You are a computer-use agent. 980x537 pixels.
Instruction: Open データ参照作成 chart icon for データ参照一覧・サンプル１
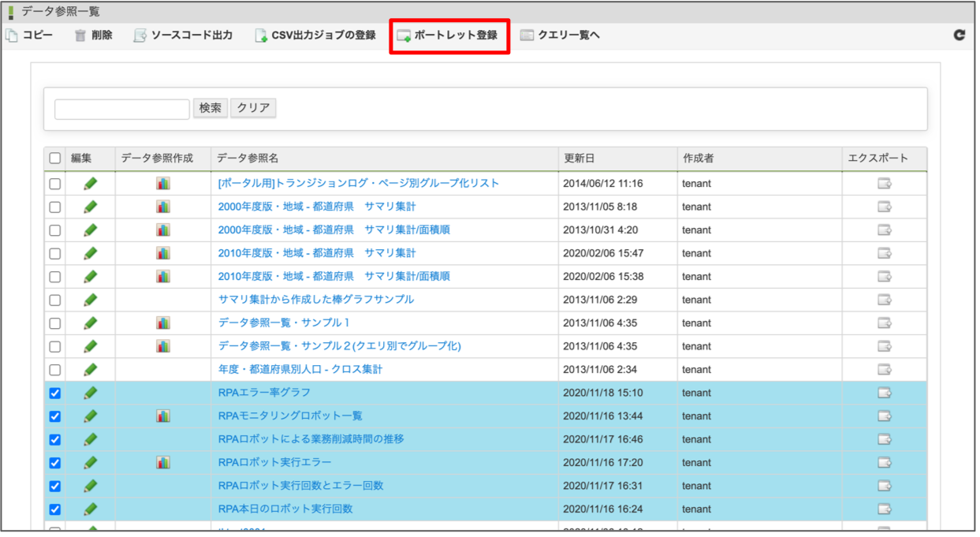(x=162, y=323)
